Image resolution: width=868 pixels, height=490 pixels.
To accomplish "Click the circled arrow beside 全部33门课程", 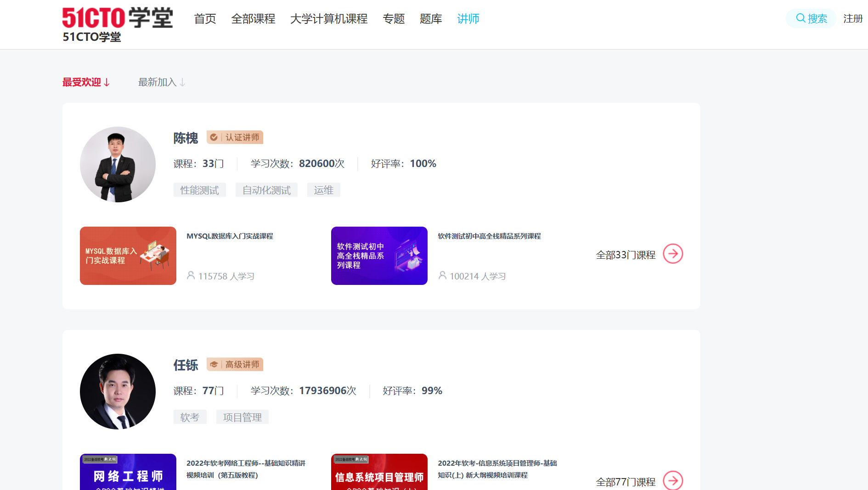I will 673,254.
